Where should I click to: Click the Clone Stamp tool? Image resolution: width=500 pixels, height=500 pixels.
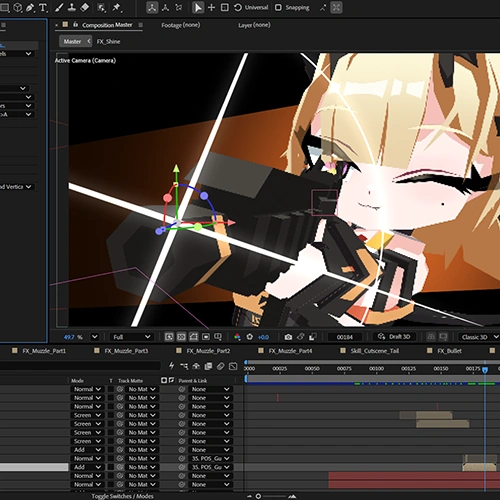click(x=72, y=7)
